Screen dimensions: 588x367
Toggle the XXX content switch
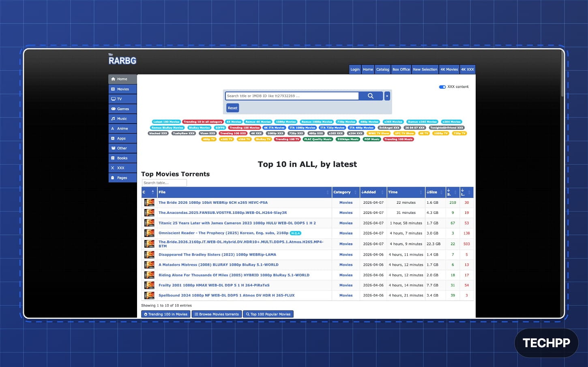coord(442,87)
